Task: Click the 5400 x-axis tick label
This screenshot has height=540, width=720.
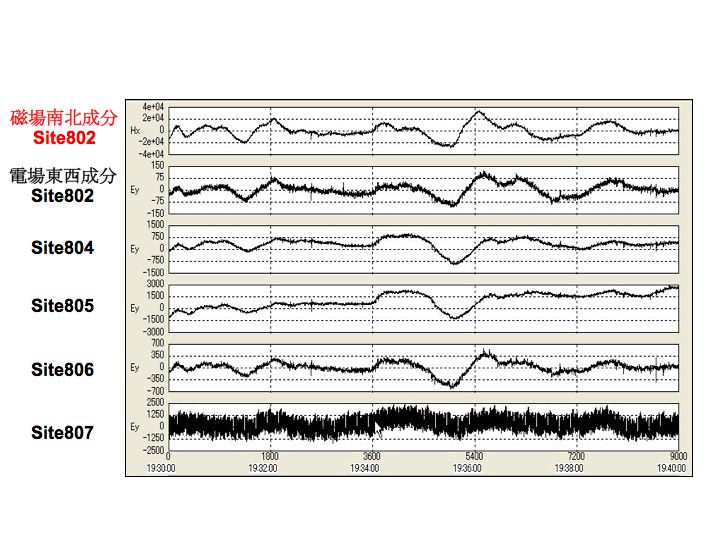Action: (x=474, y=456)
